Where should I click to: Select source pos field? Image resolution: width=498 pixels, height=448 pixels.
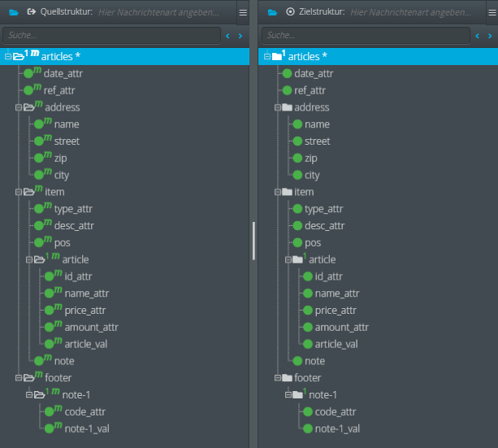tap(63, 243)
